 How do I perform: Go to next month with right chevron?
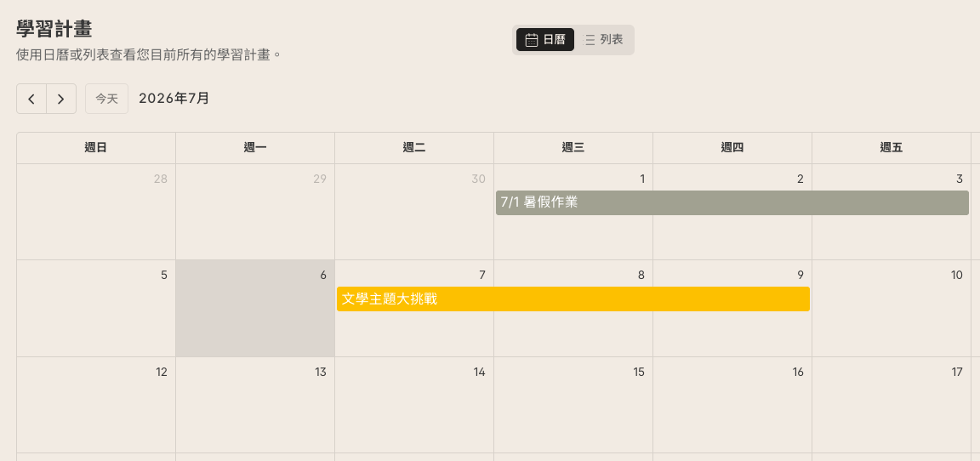tap(61, 99)
